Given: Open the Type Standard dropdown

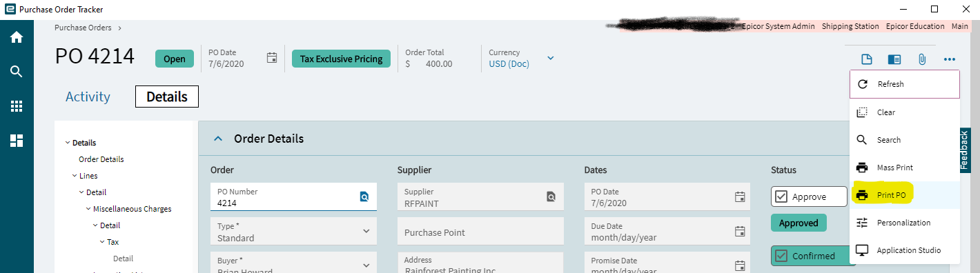Looking at the screenshot, I should point(366,231).
